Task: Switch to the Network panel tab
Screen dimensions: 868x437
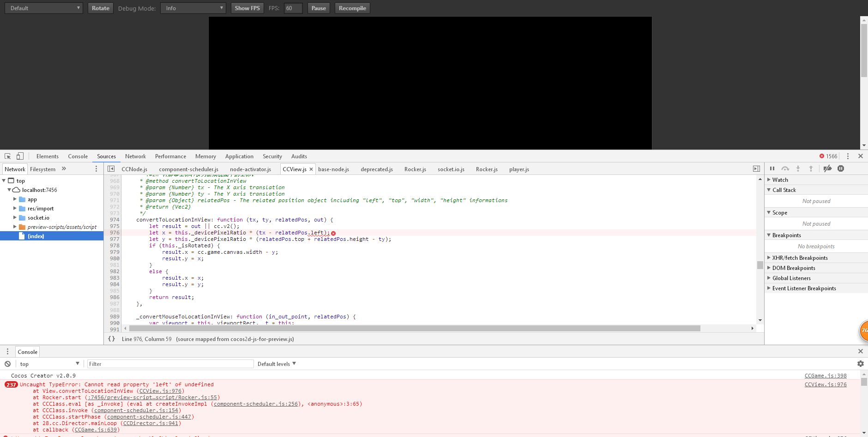Action: tap(135, 156)
